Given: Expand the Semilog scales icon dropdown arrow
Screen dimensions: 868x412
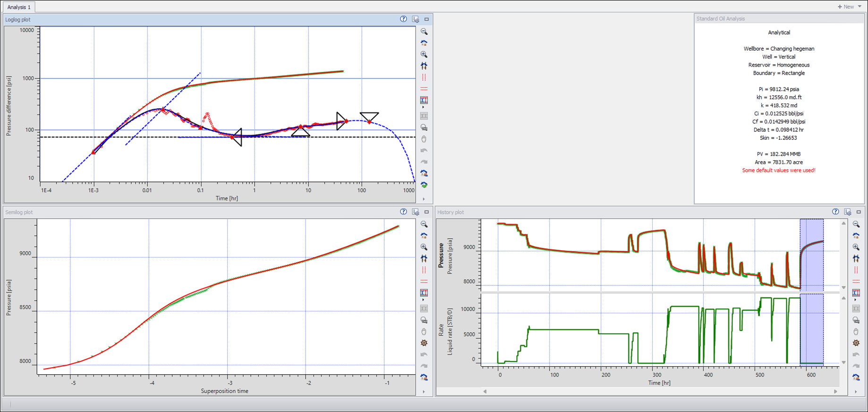Looking at the screenshot, I should coord(423,300).
